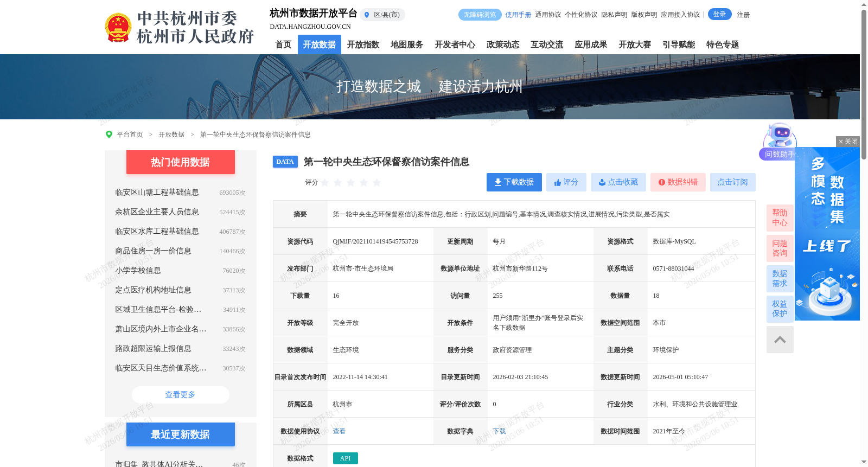Image resolution: width=868 pixels, height=467 pixels.
Task: Open 开发者中心 menu item
Action: (x=455, y=44)
